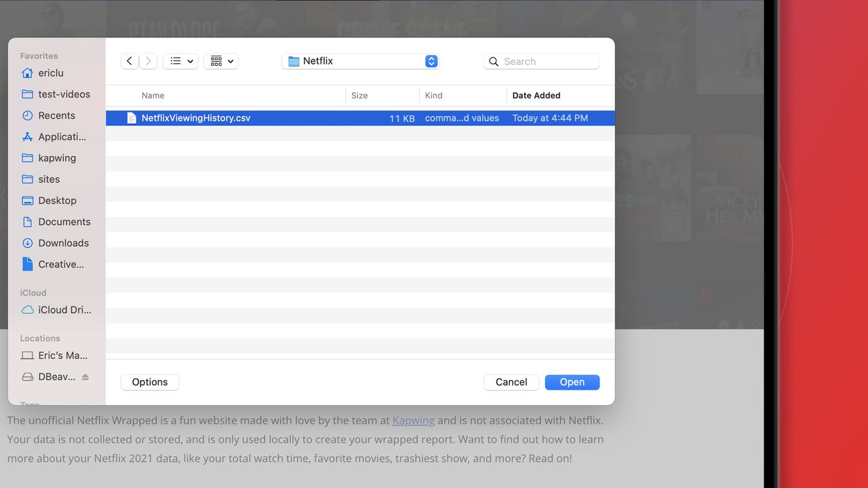Image resolution: width=868 pixels, height=488 pixels.
Task: Cancel the file dialog
Action: point(511,382)
